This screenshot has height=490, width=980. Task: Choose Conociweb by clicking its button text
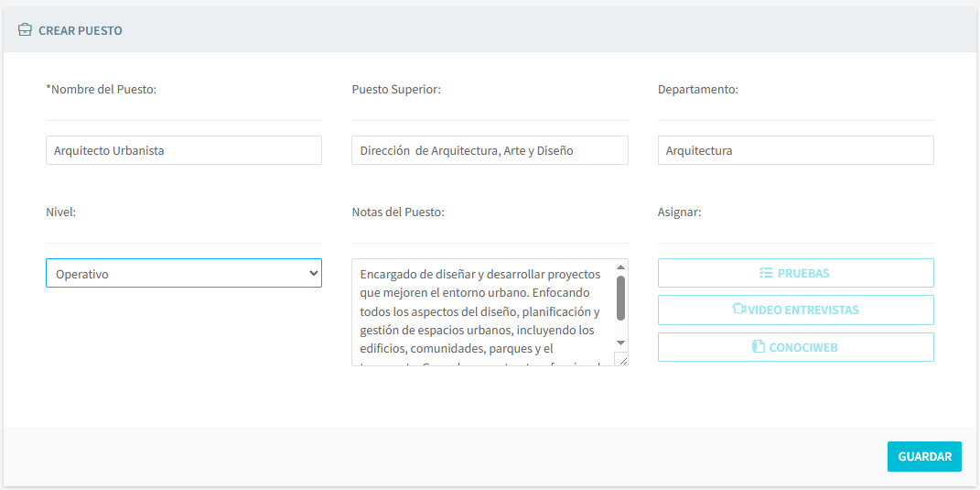tap(802, 347)
